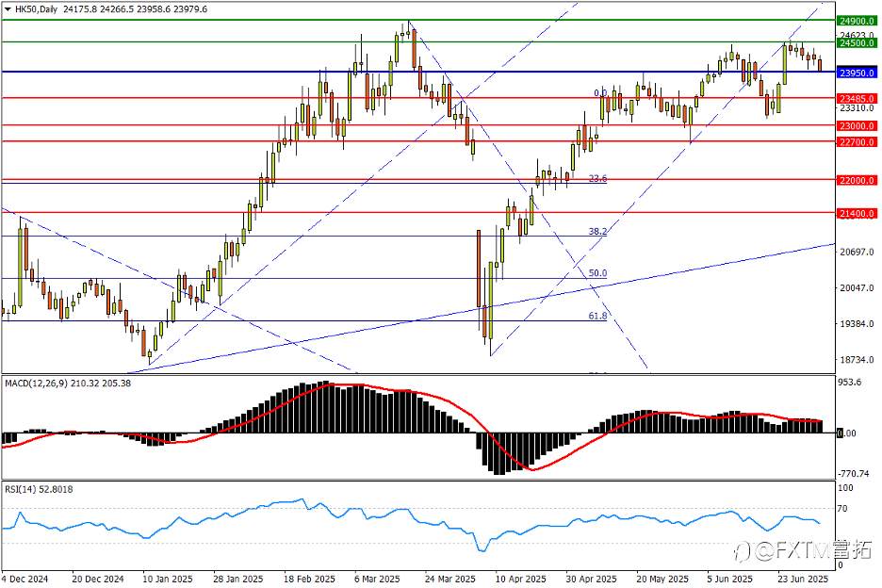Select the RSI scale level 70

click(x=842, y=509)
